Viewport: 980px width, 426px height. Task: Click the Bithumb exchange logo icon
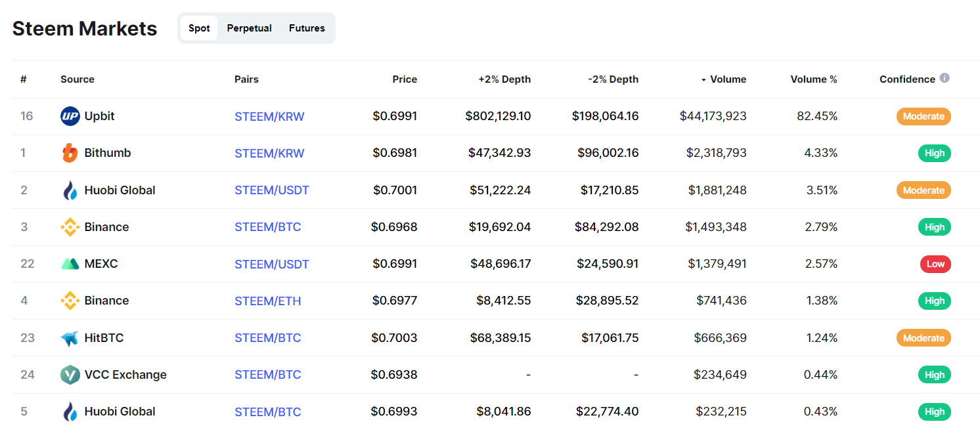pyautogui.click(x=70, y=153)
